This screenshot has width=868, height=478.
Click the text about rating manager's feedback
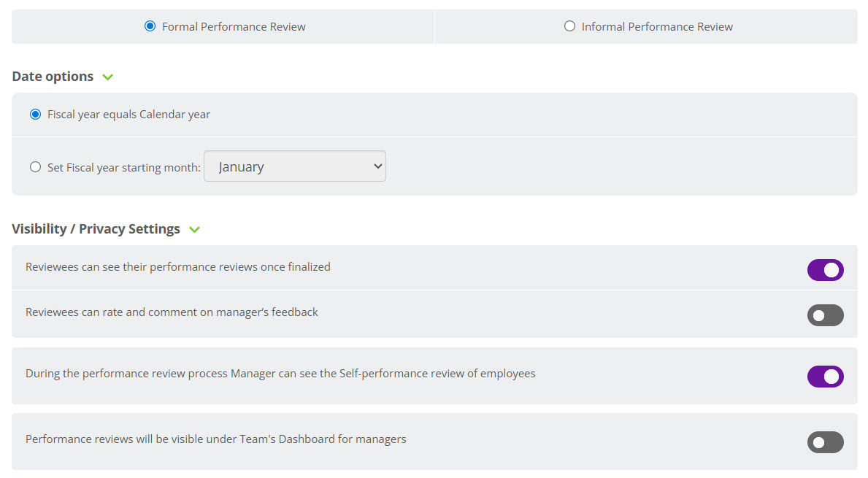point(172,312)
